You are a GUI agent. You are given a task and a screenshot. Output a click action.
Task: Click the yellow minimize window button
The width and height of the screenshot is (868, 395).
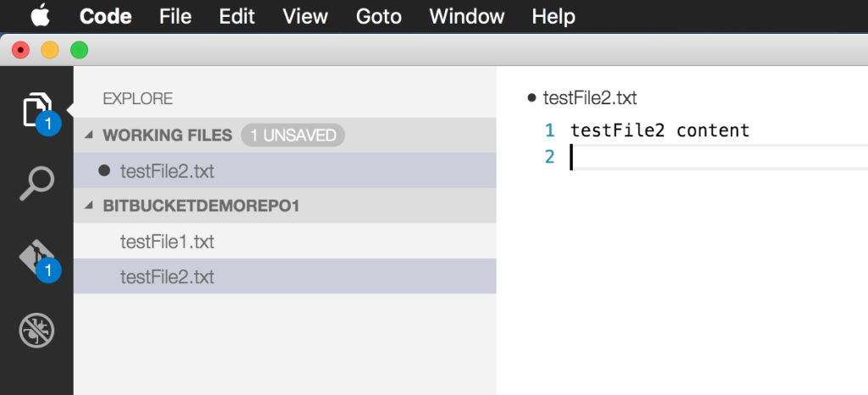click(50, 50)
